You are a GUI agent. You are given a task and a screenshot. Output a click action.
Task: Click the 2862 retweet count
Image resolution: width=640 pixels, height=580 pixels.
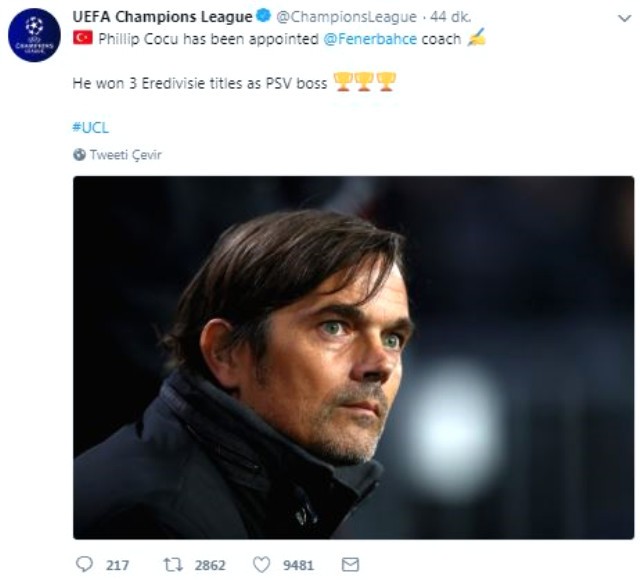[x=209, y=565]
